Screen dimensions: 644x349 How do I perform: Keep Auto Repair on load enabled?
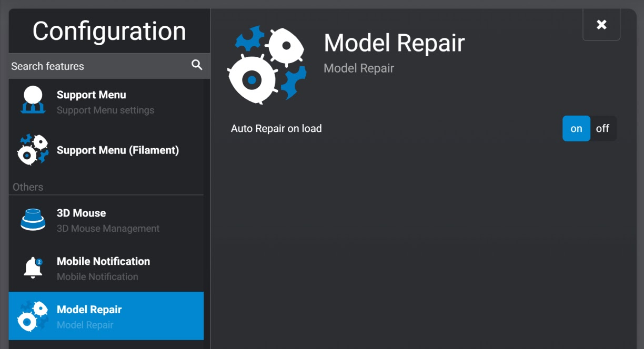tap(576, 128)
